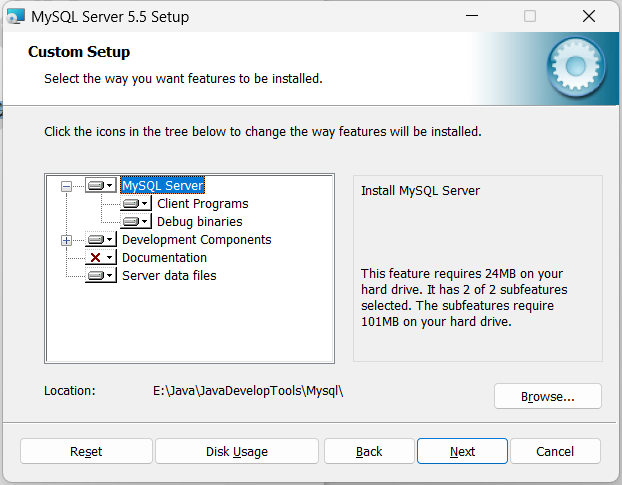This screenshot has height=485, width=622.
Task: Open Disk Usage information
Action: click(237, 451)
